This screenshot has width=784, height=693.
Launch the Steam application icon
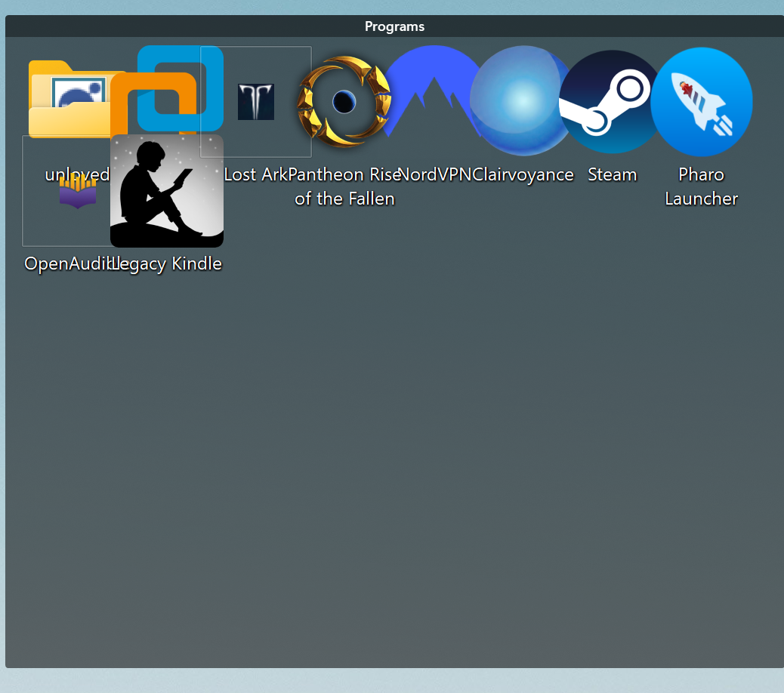click(612, 102)
